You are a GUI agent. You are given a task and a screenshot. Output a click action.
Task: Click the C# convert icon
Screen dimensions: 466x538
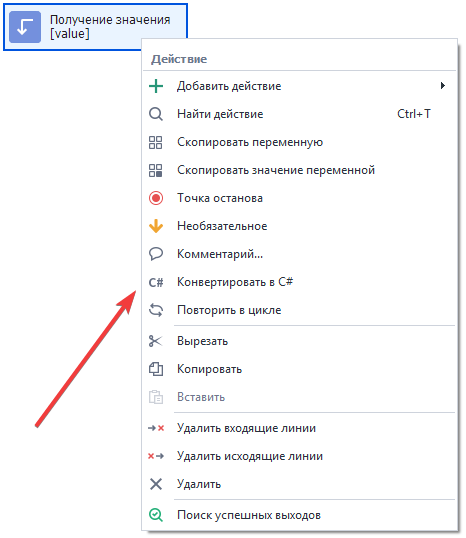[x=156, y=282]
